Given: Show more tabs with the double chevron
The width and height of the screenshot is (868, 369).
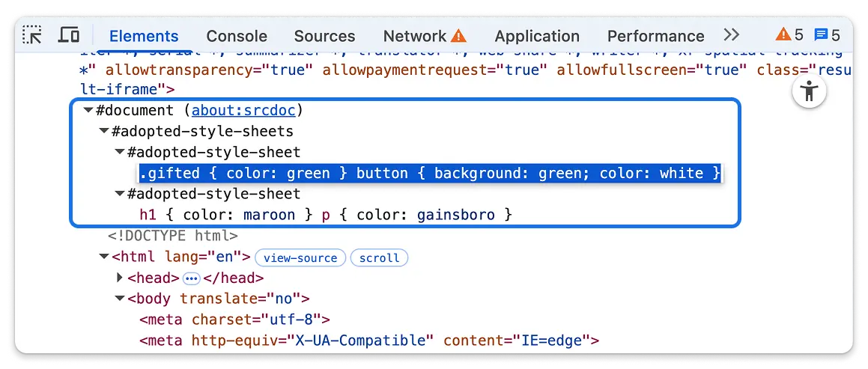Looking at the screenshot, I should (x=732, y=35).
